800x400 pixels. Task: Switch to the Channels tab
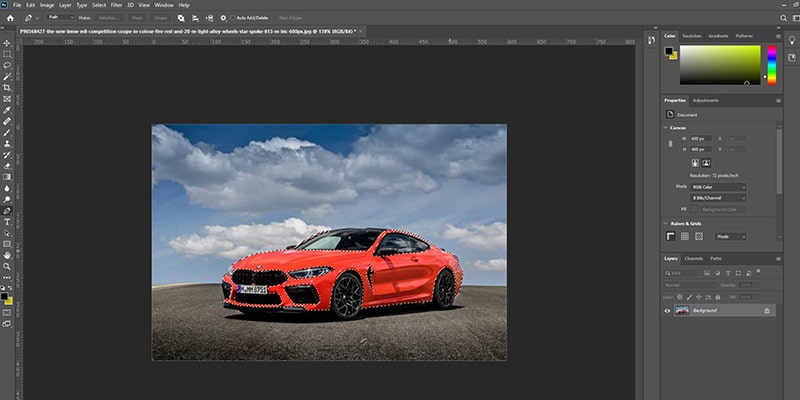tap(694, 259)
